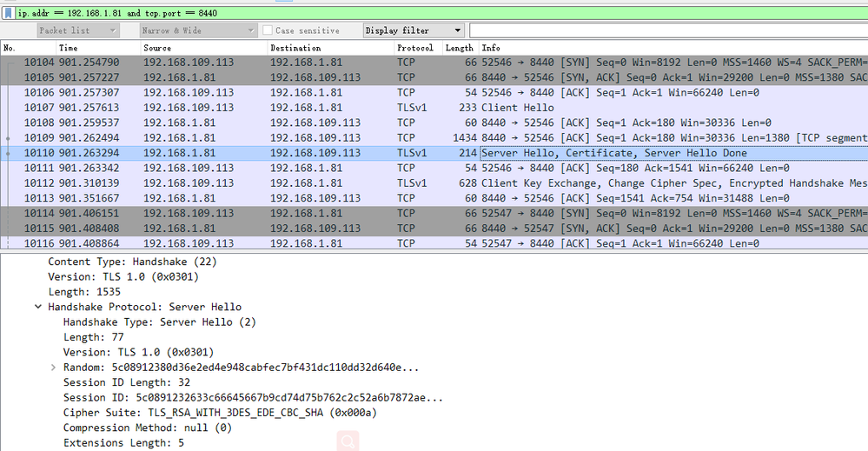Sort packets by the No. column header
868x451 pixels.
click(28, 48)
